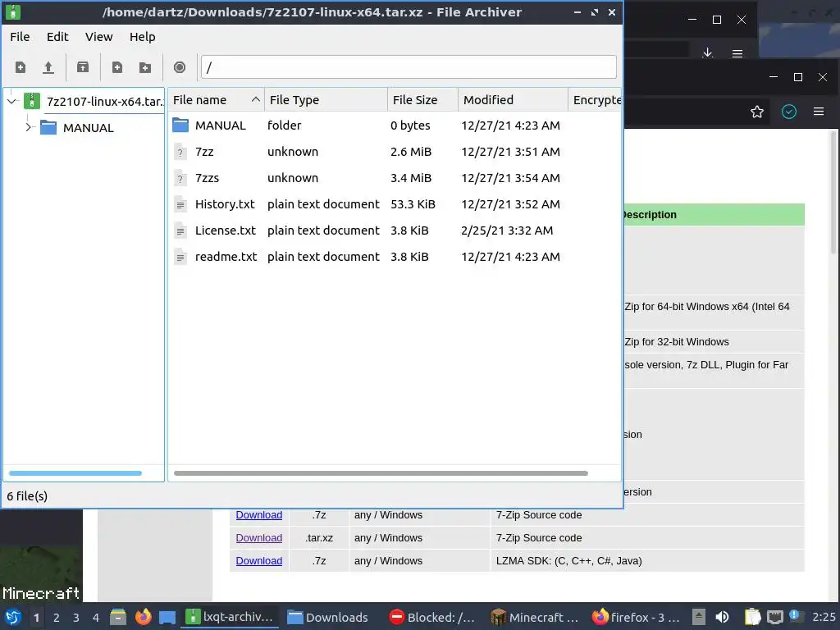
Task: Click the archive path input field
Action: pyautogui.click(x=409, y=67)
